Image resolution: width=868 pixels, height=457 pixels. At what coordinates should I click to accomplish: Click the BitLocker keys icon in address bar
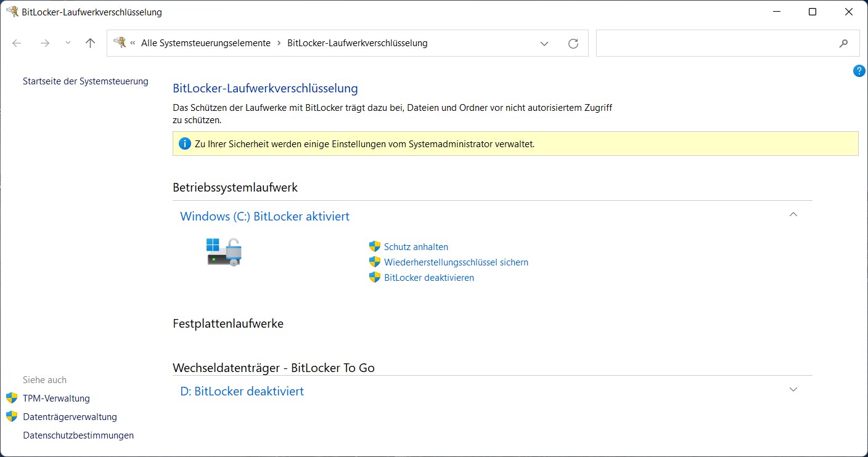pyautogui.click(x=120, y=43)
